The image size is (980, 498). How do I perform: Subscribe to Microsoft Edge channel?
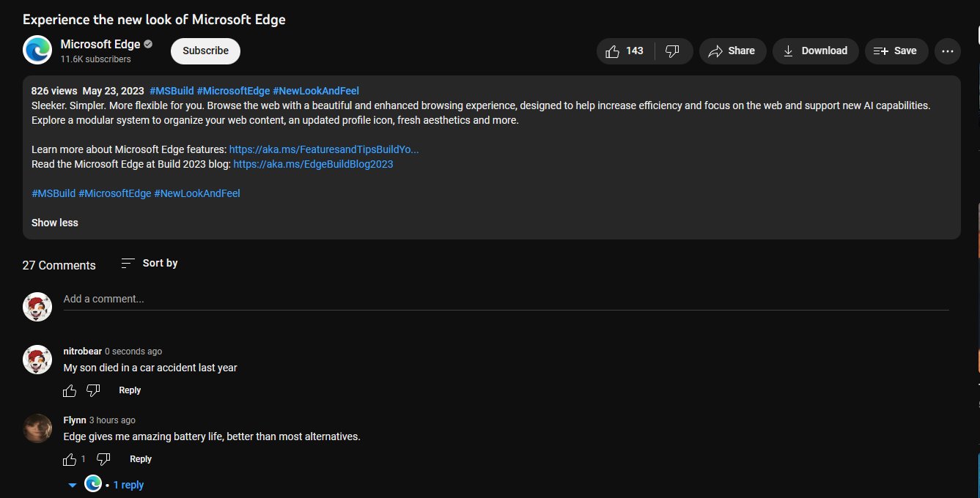pyautogui.click(x=205, y=51)
